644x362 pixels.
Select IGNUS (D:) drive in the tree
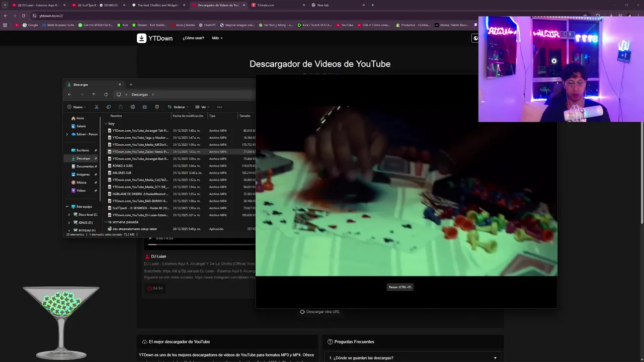(x=82, y=223)
